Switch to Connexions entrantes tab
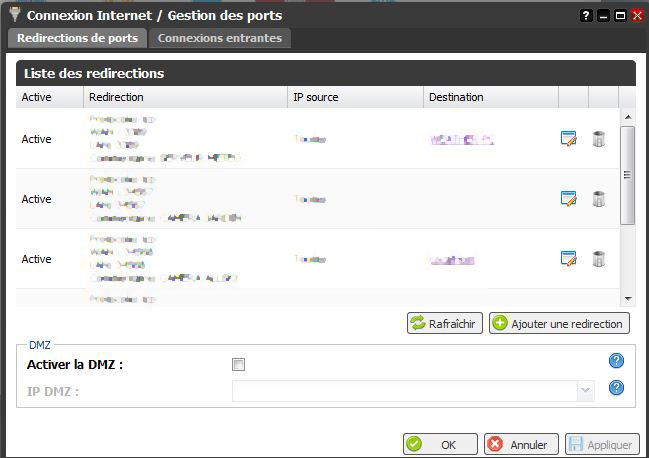This screenshot has height=458, width=649. [x=220, y=38]
